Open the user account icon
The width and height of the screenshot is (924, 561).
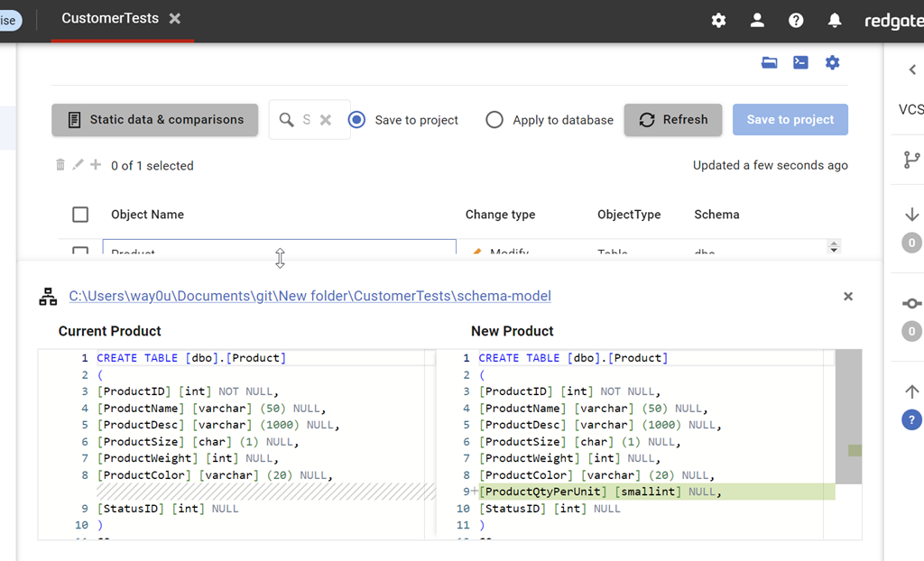pos(757,20)
